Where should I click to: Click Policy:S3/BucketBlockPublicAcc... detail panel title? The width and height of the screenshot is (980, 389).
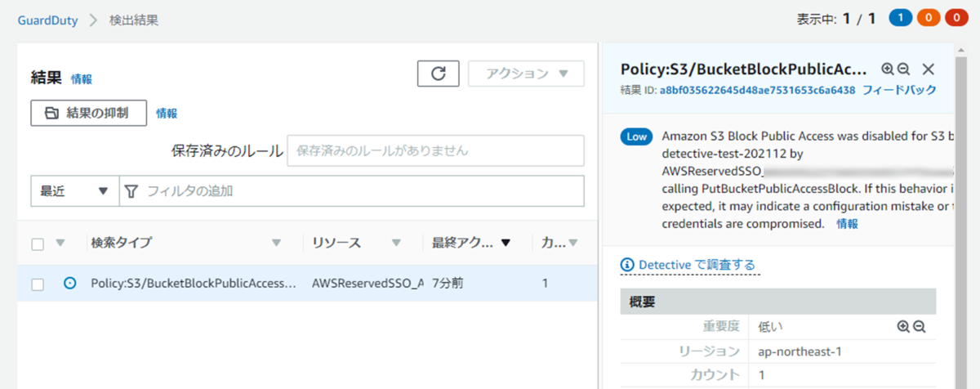point(742,69)
